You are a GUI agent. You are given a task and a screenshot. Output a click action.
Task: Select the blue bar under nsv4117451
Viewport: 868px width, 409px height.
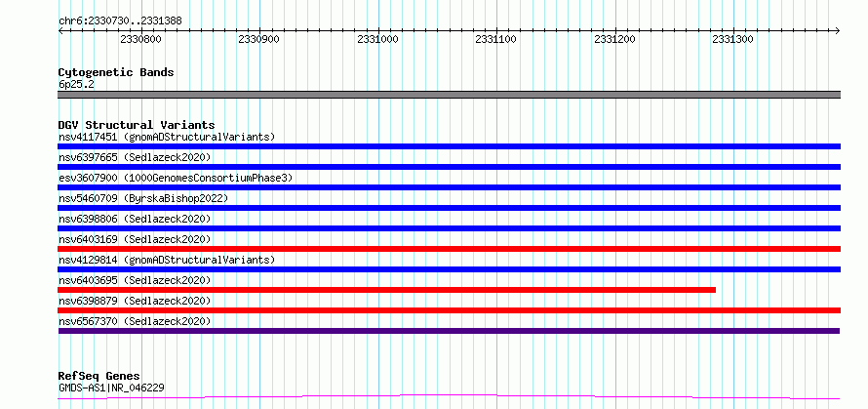(449, 146)
